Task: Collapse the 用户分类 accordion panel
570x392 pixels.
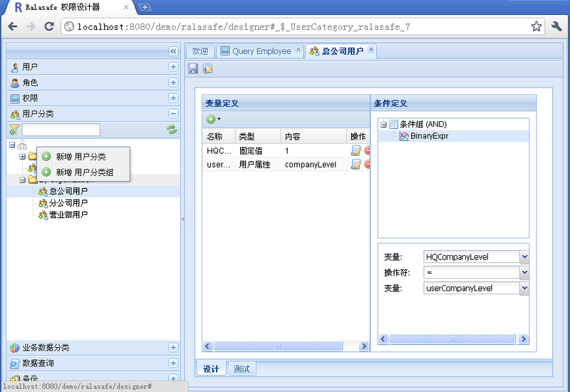Action: (x=172, y=114)
